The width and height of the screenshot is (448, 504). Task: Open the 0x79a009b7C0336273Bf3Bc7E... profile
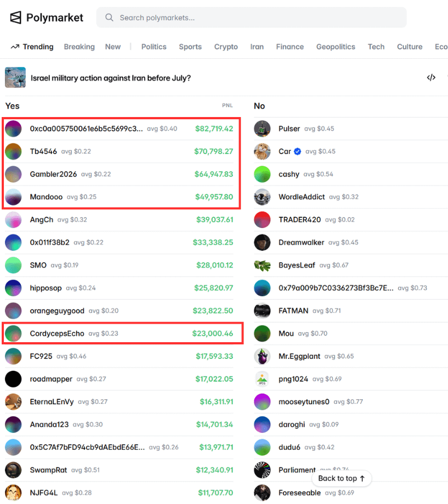click(x=336, y=288)
